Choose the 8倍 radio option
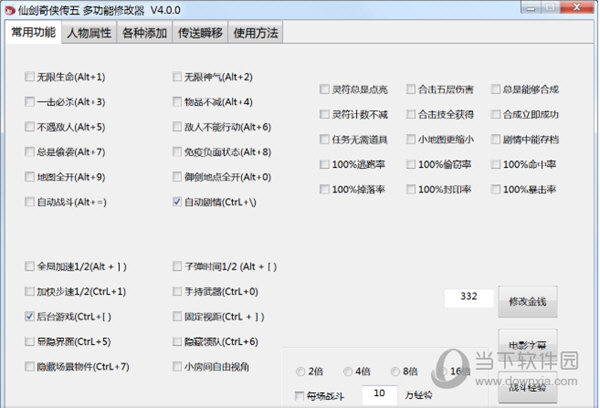This screenshot has width=600, height=408. click(x=395, y=371)
